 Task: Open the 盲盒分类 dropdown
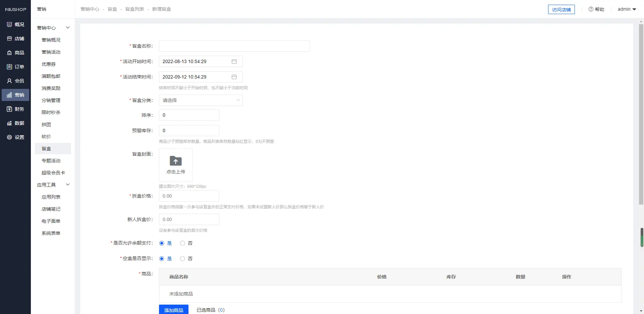click(201, 100)
